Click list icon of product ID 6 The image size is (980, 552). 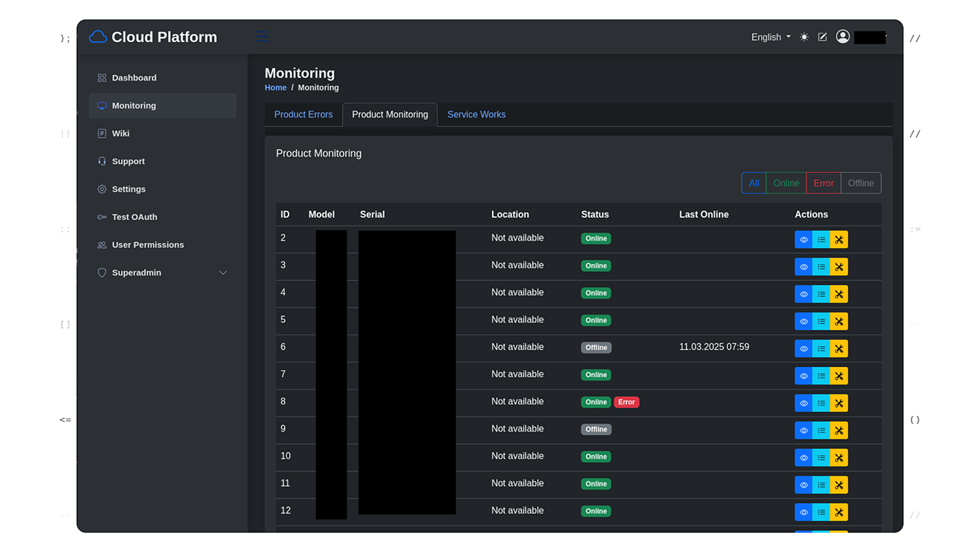[821, 349]
